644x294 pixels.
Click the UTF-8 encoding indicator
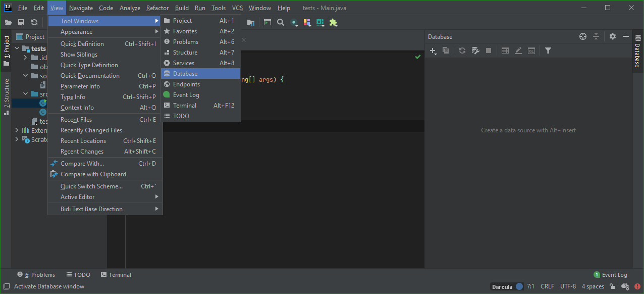[x=568, y=286]
